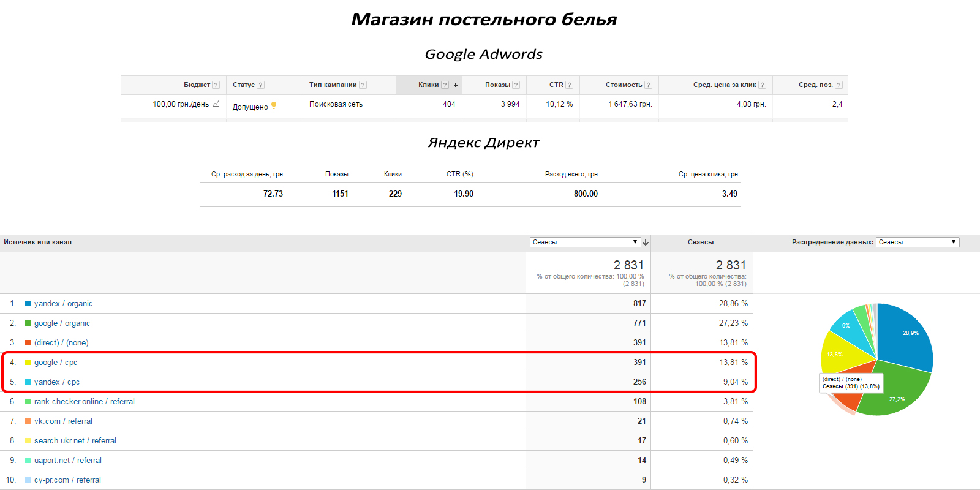Click 9,04 % percentage value
The width and height of the screenshot is (980, 490).
[x=735, y=382]
